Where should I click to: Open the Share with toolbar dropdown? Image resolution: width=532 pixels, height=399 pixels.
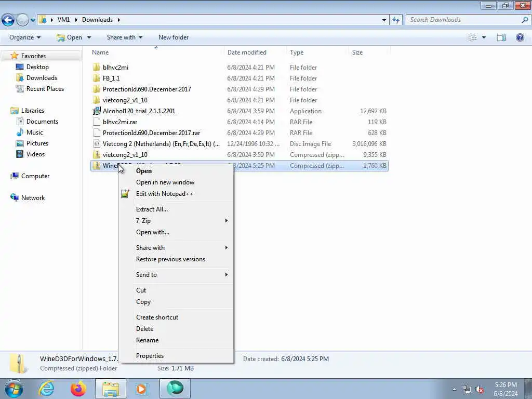(x=125, y=37)
